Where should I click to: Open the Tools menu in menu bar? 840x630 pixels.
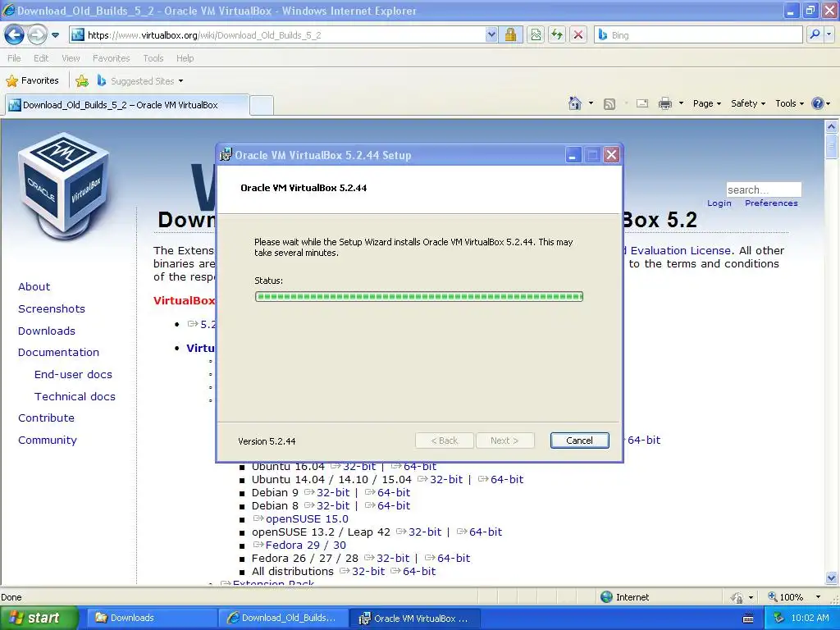click(153, 58)
